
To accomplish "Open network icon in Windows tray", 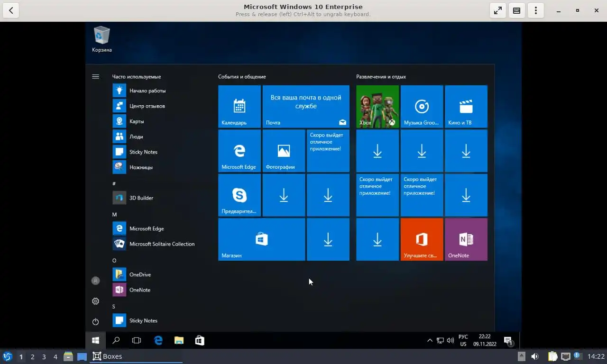I will [440, 340].
